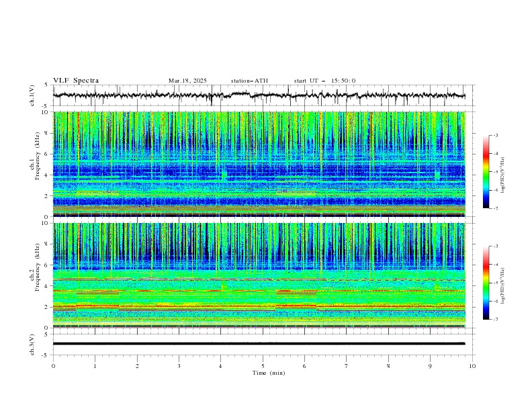Click the time axis tick label '10'
Image resolution: width=532 pixels, height=411 pixels.
point(472,366)
